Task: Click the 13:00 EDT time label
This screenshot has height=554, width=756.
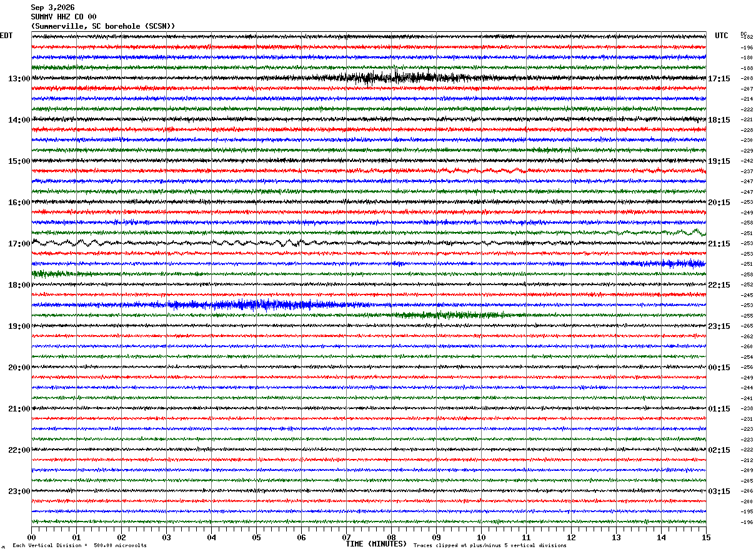Action: click(19, 79)
